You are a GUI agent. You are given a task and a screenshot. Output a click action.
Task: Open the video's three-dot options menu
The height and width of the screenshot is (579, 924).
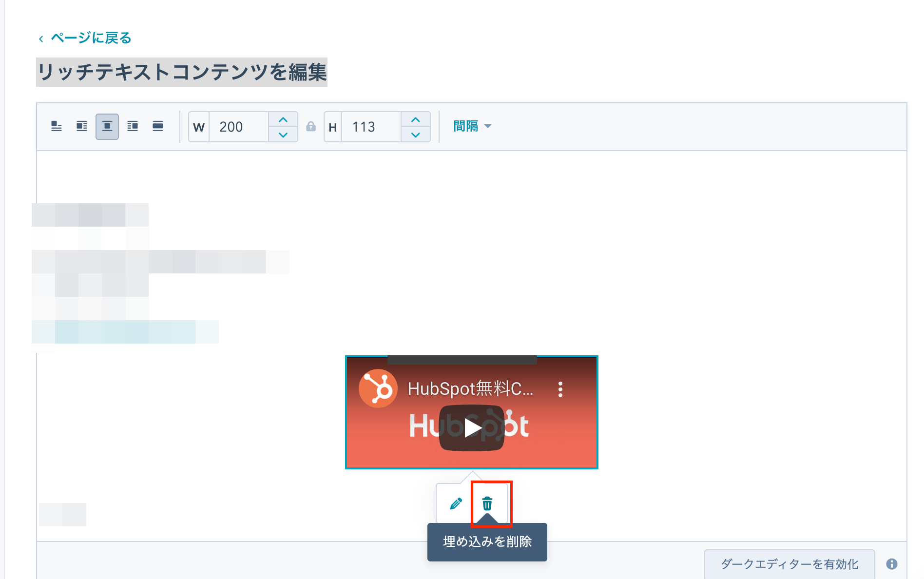tap(560, 389)
